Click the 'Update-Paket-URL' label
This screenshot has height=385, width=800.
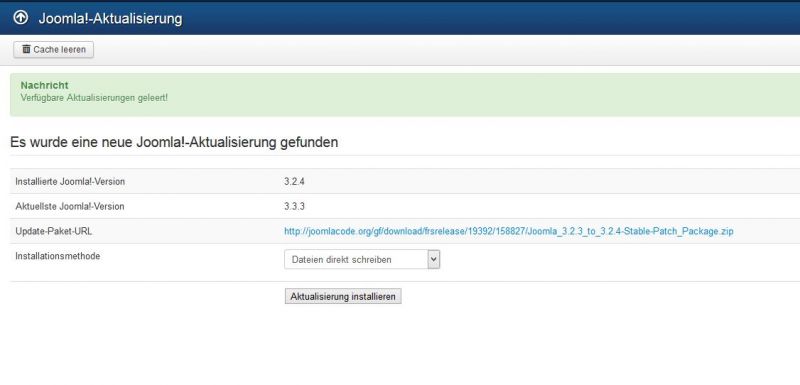[x=54, y=232]
